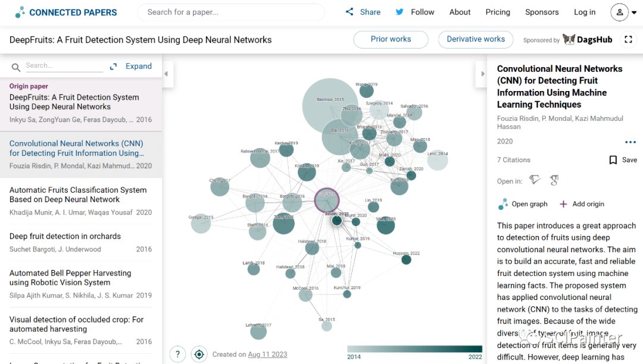Viewport: 643px width, 364px height.
Task: Click the origin Sa, 2016 graph node
Action: click(327, 200)
